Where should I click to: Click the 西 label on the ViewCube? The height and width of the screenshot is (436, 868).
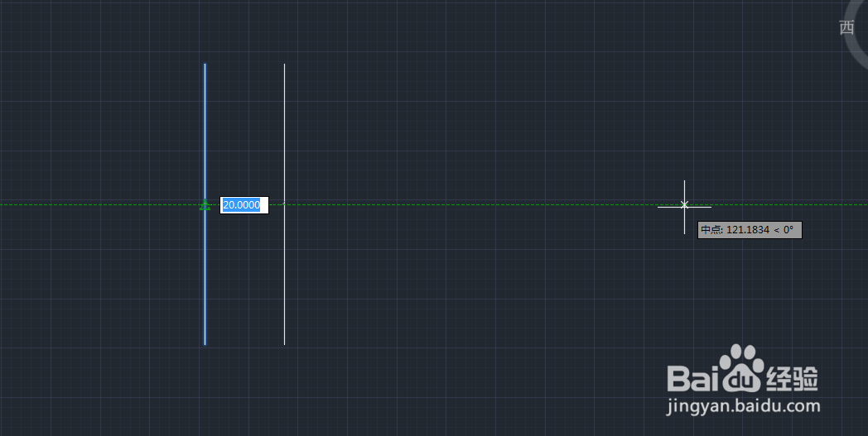coord(846,27)
